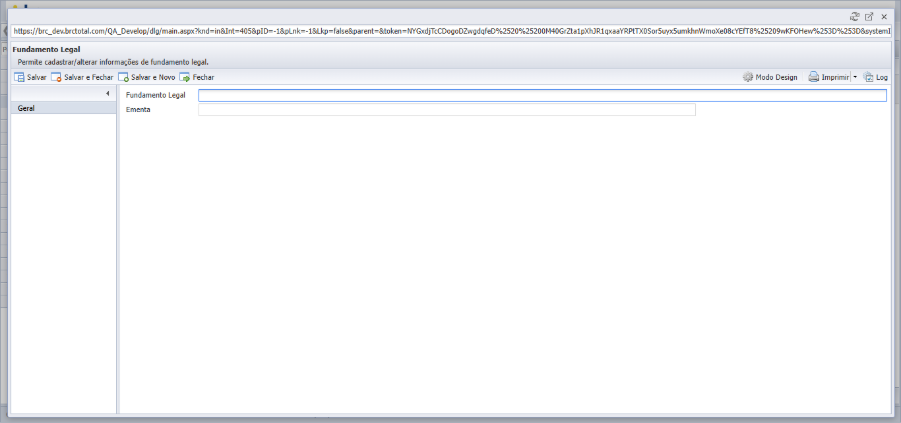Click Salvar e Fechar in the toolbar
901x423 pixels.
pyautogui.click(x=82, y=77)
